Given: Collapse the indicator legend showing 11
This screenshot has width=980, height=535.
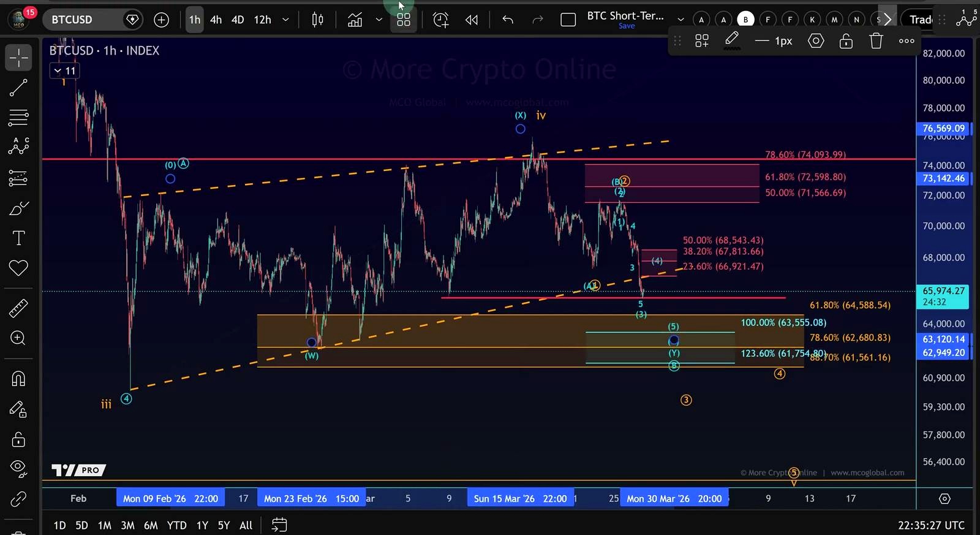Looking at the screenshot, I should (x=64, y=70).
